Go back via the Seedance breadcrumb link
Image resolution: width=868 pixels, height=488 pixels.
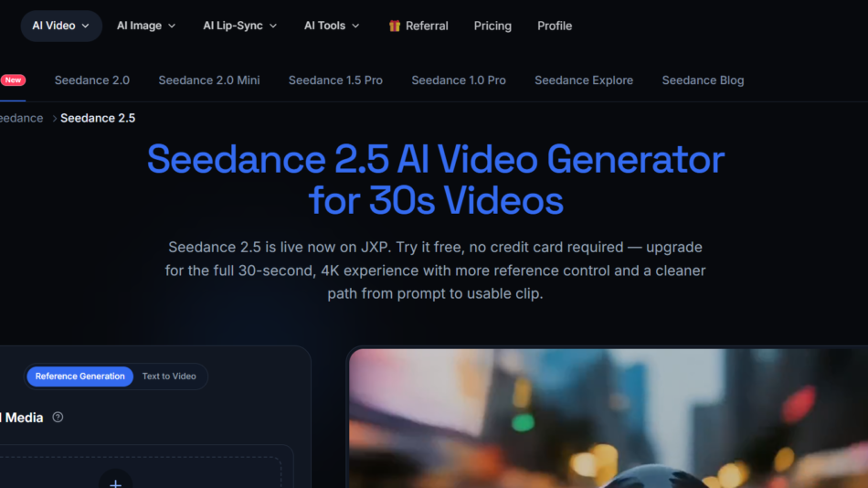click(21, 118)
